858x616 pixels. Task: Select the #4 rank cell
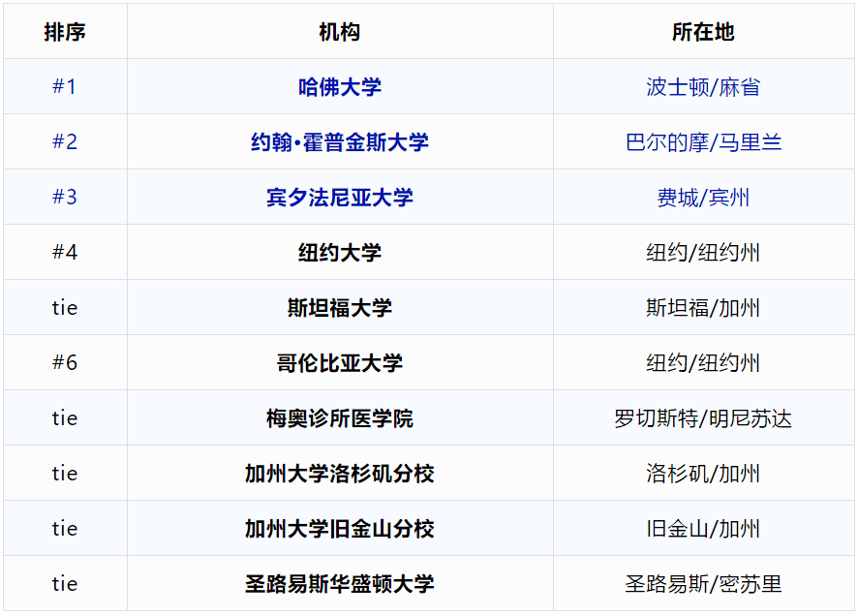point(65,252)
